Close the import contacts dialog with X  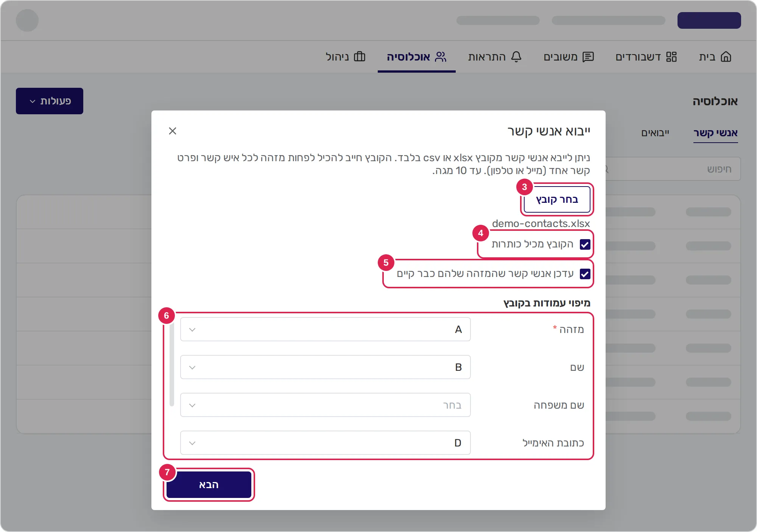(173, 131)
